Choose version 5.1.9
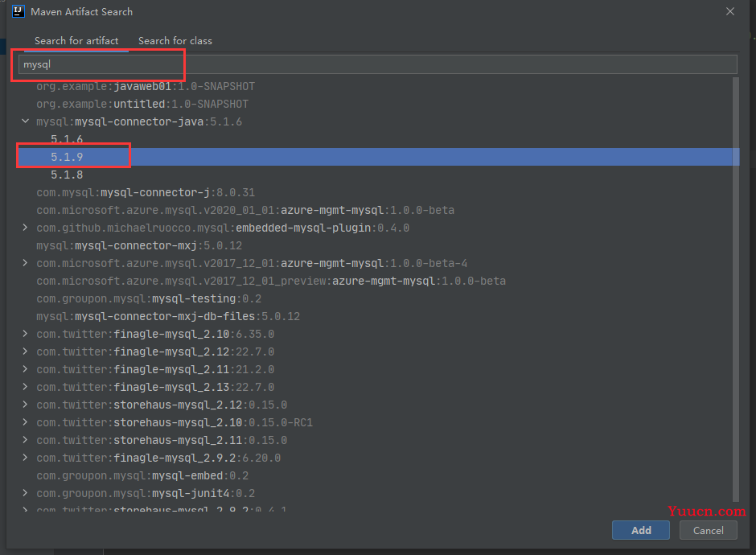Image resolution: width=756 pixels, height=555 pixels. click(67, 157)
